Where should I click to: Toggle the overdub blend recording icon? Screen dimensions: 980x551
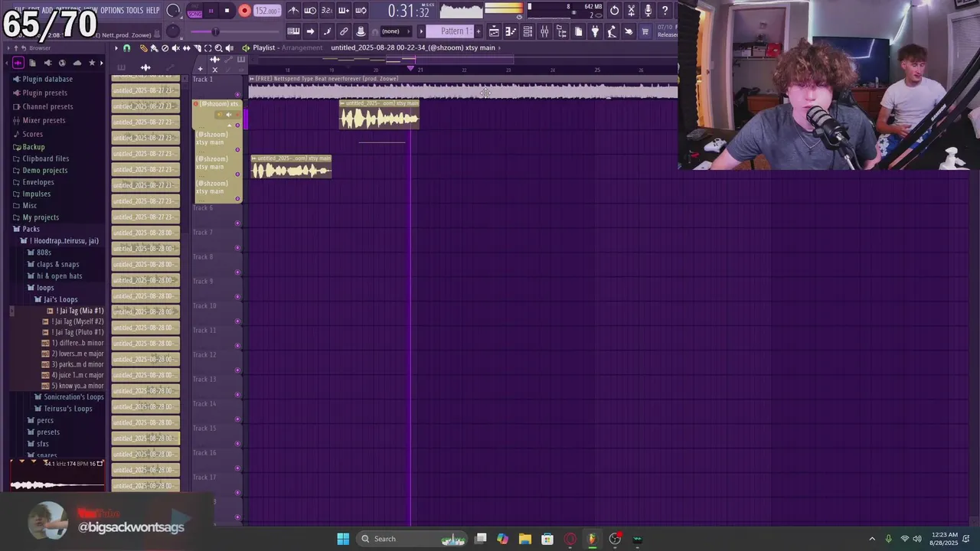coord(344,11)
